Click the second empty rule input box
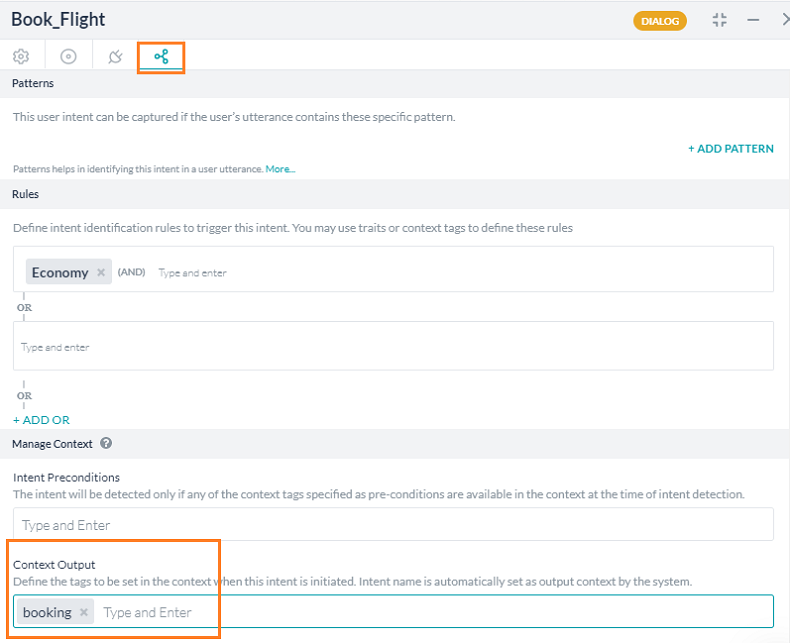Viewport: 790px width, 643px height. 393,346
